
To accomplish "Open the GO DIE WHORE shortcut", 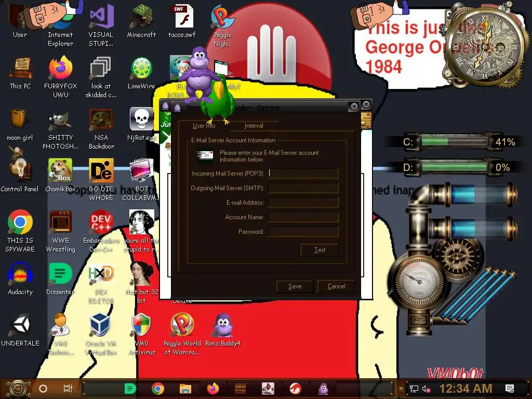I will click(101, 180).
